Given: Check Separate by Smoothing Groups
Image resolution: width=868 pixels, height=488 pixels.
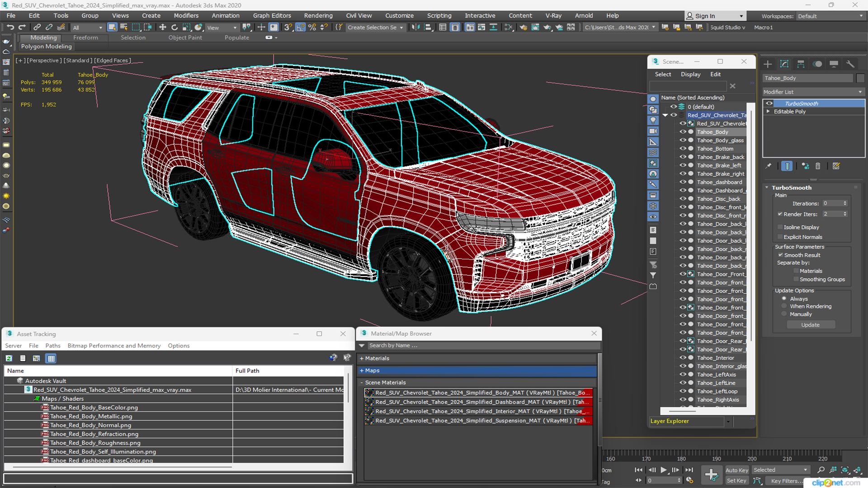Looking at the screenshot, I should (796, 280).
